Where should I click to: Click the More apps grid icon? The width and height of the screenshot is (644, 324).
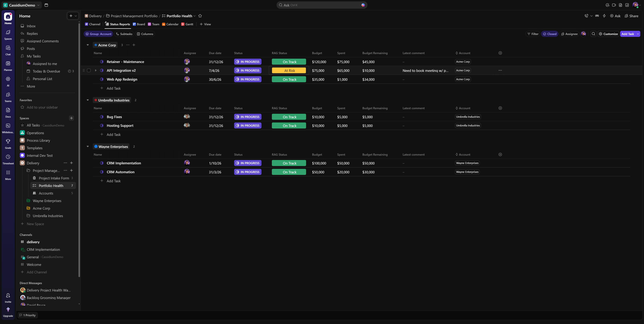point(8,175)
